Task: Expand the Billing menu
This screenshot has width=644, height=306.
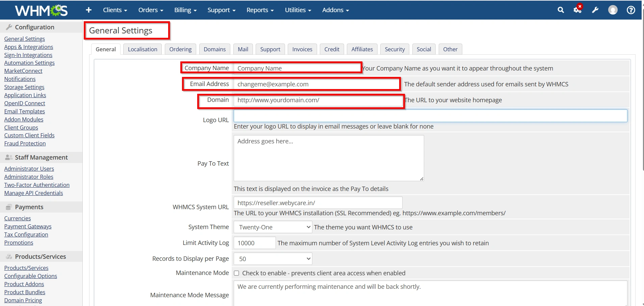Action: [185, 10]
